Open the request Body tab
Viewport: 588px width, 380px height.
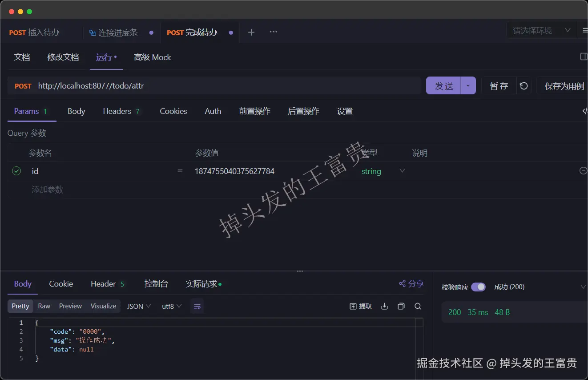(76, 111)
